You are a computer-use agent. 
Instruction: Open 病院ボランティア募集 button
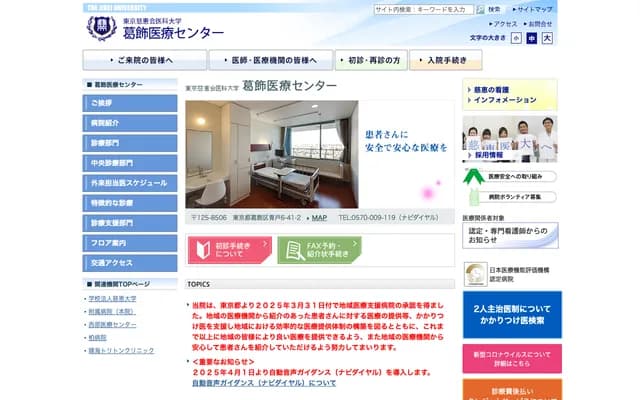pyautogui.click(x=515, y=197)
